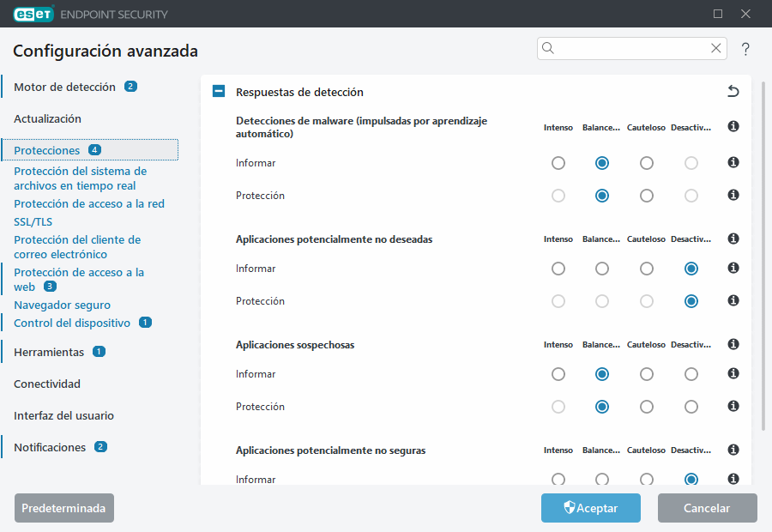Click info icon beside Aplicaciones potencialmente no seguras

click(x=733, y=450)
